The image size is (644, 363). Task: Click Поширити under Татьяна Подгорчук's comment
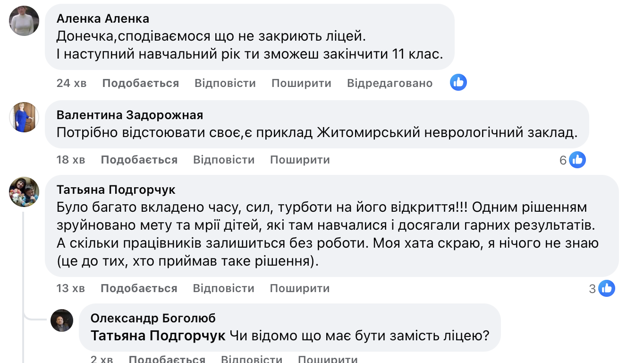pyautogui.click(x=300, y=288)
